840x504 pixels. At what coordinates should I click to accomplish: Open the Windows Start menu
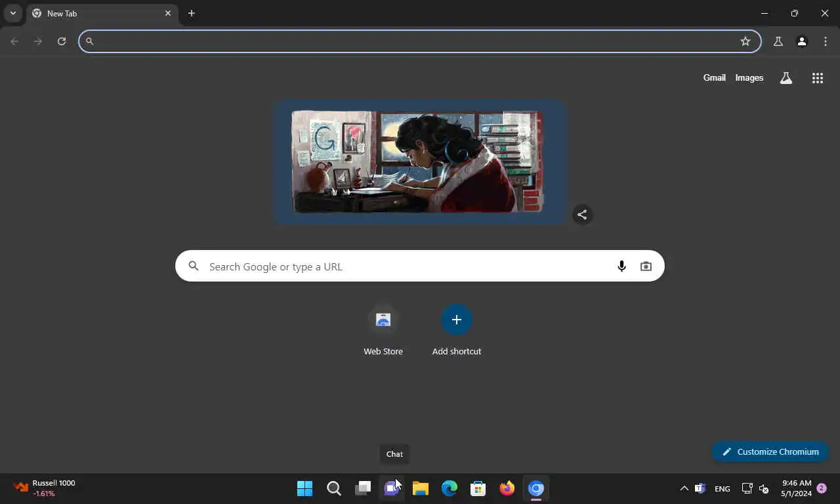click(305, 488)
